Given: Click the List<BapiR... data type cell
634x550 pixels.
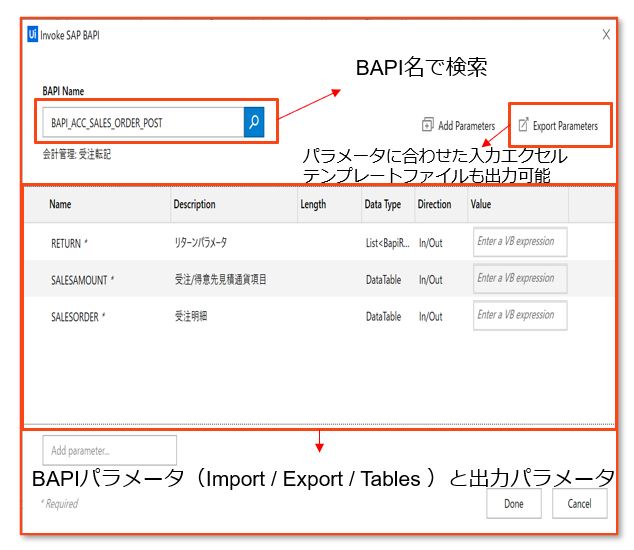Looking at the screenshot, I should pos(387,243).
